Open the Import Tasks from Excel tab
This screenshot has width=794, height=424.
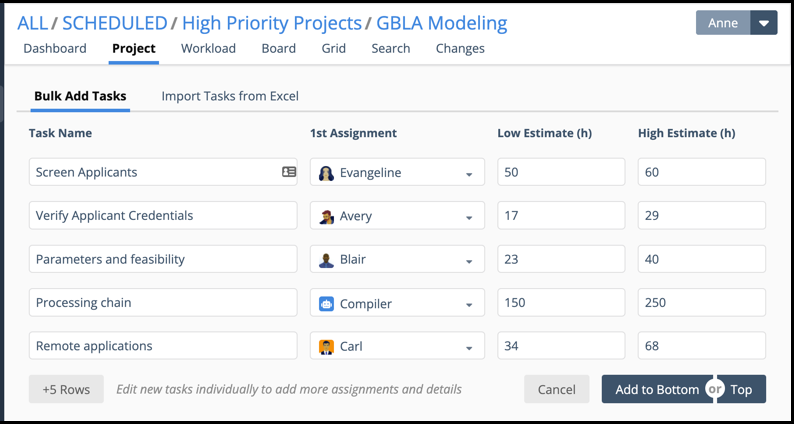click(230, 96)
